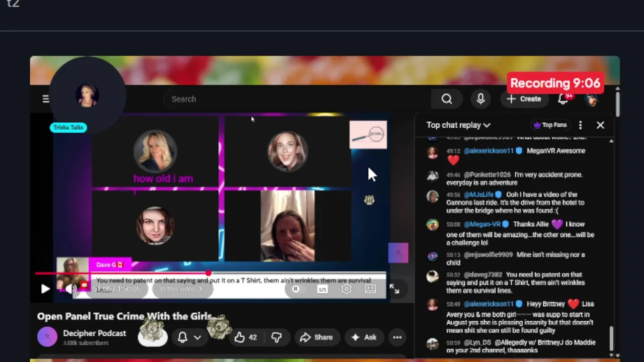Open the more actions ellipsis under video
The height and width of the screenshot is (362, 644).
pyautogui.click(x=397, y=337)
